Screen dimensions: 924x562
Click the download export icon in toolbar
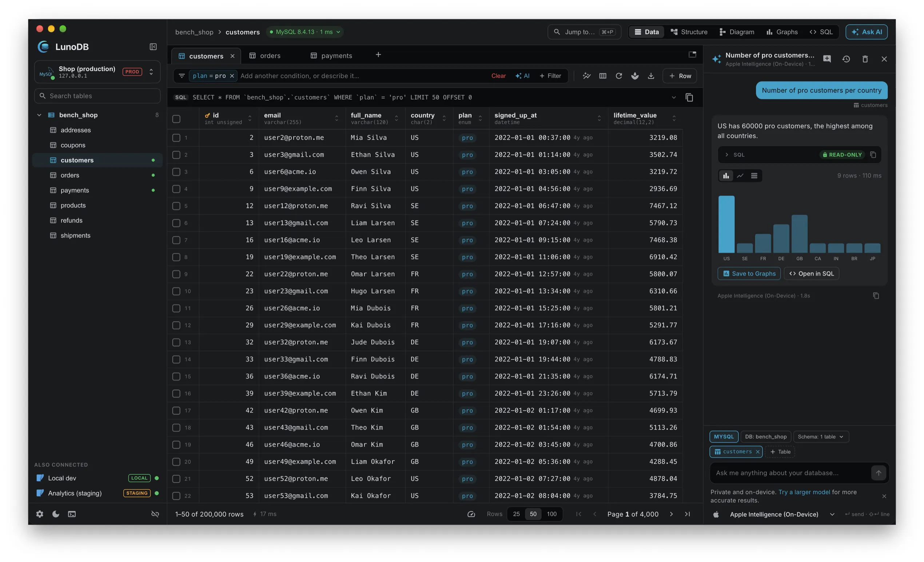(651, 76)
